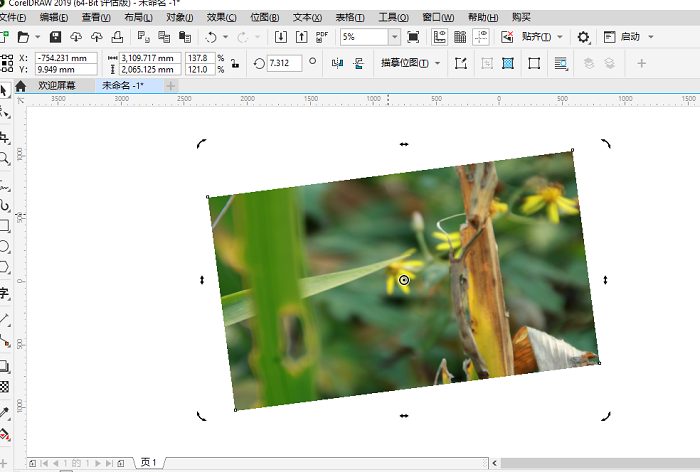The image size is (700, 472).
Task: Select the Ellipse tool
Action: coord(5,246)
